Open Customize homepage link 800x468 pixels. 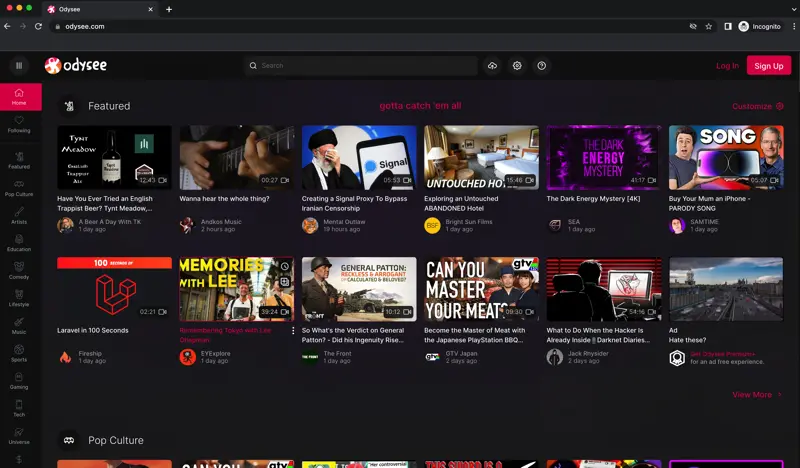tap(758, 106)
